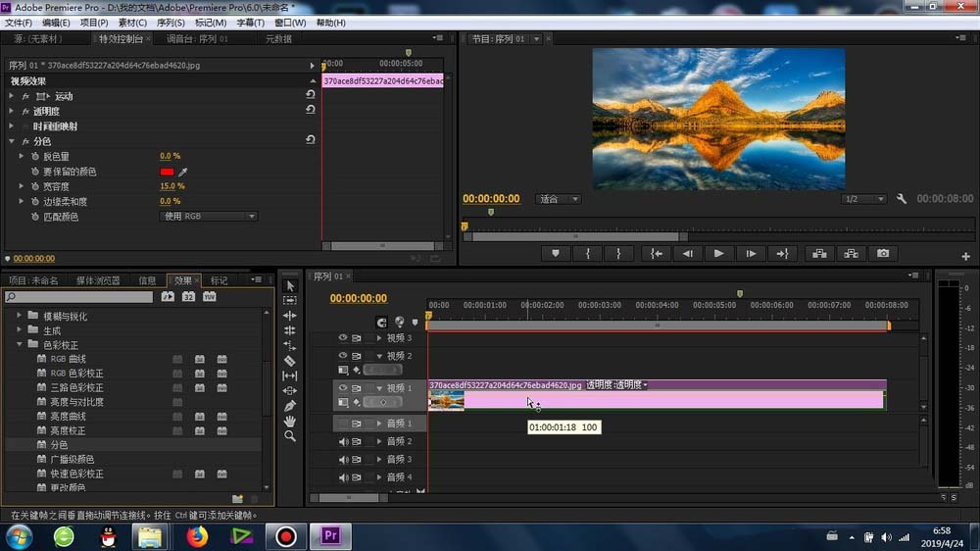
Task: Click the Lift button
Action: click(819, 253)
